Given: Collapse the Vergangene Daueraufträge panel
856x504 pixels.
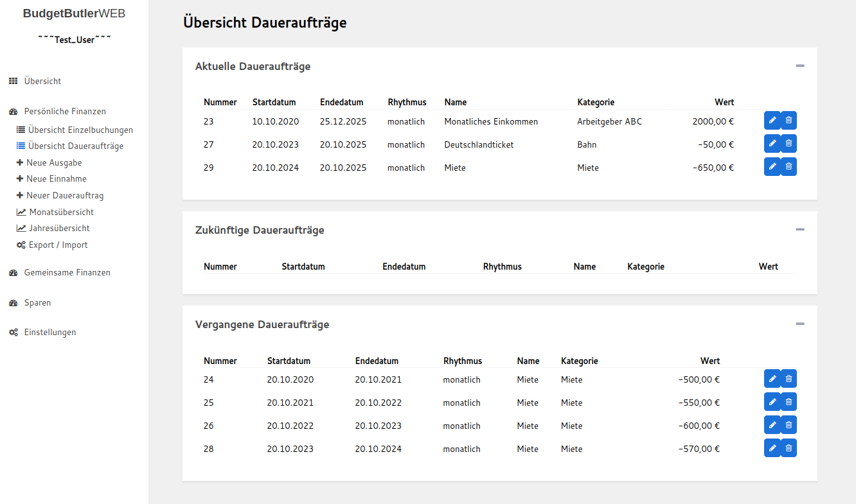Looking at the screenshot, I should [799, 323].
